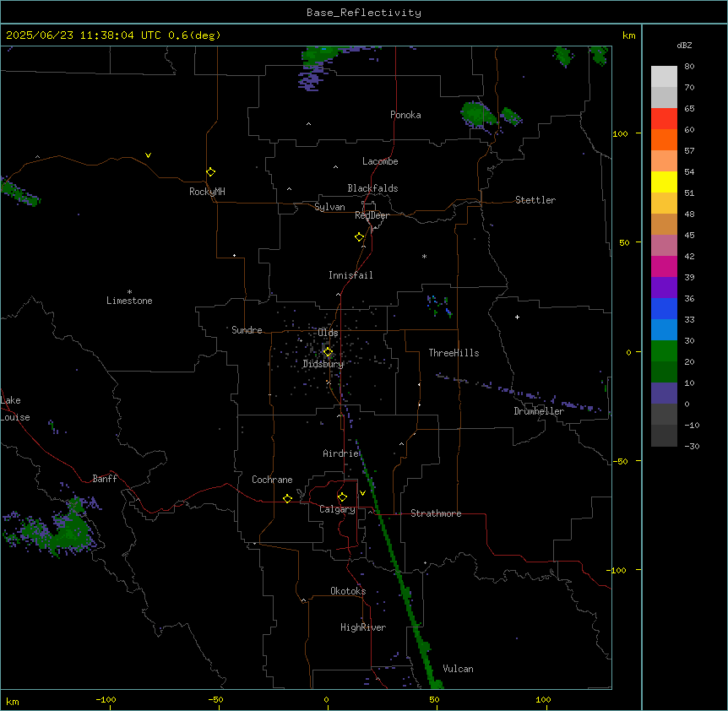This screenshot has width=728, height=711.
Task: Click the yellow diamond marker south of RedDeer
Action: pos(359,237)
